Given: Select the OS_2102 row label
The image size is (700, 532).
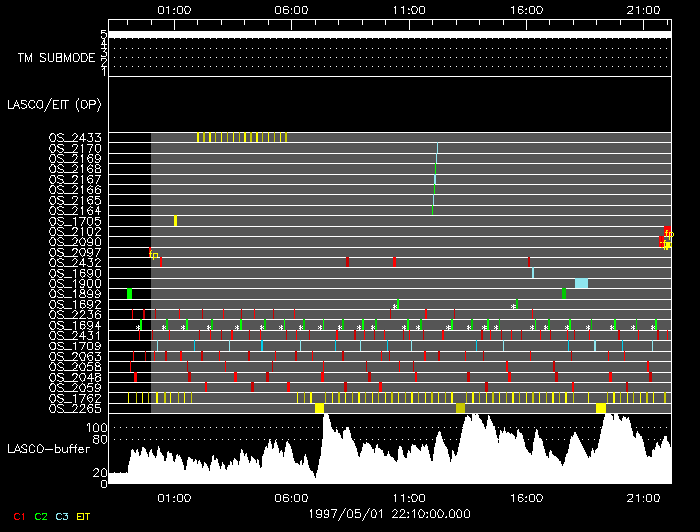Looking at the screenshot, I should point(75,232).
